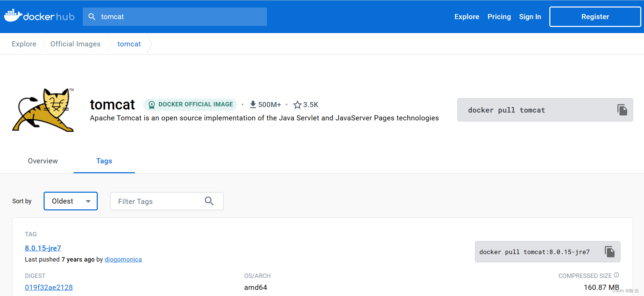
Task: Click the tomcat title heading
Action: coord(112,105)
